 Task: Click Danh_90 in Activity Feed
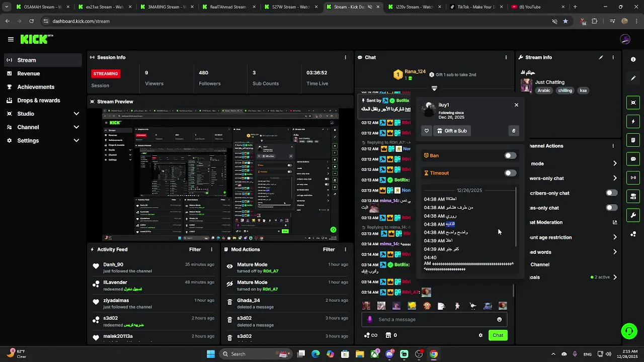(x=113, y=264)
